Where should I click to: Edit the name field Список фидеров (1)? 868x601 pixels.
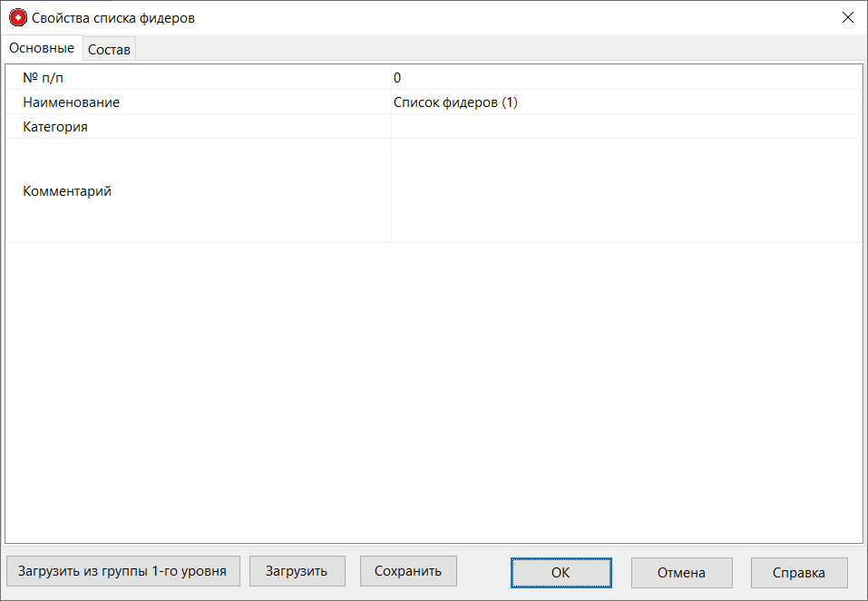pos(626,102)
